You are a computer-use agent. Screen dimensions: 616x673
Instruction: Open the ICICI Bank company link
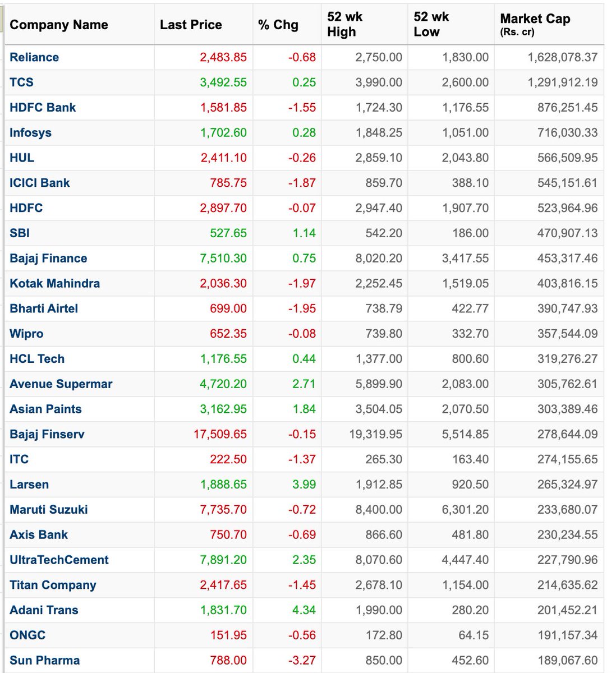[x=40, y=183]
